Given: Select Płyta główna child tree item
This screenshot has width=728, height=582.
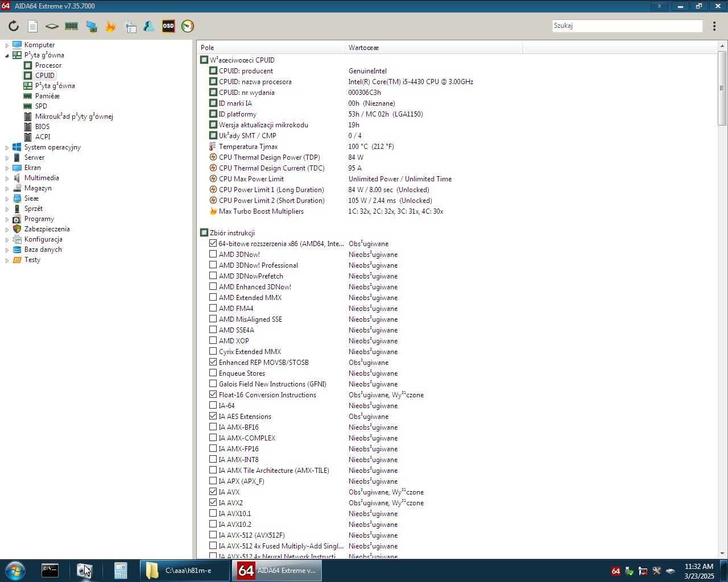Looking at the screenshot, I should click(55, 86).
